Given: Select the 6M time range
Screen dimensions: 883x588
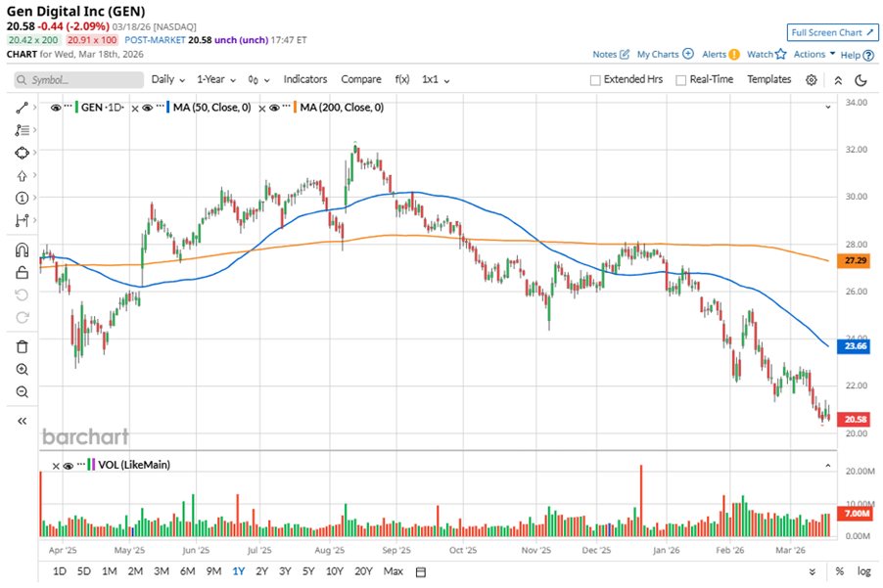Looking at the screenshot, I should pyautogui.click(x=187, y=570).
